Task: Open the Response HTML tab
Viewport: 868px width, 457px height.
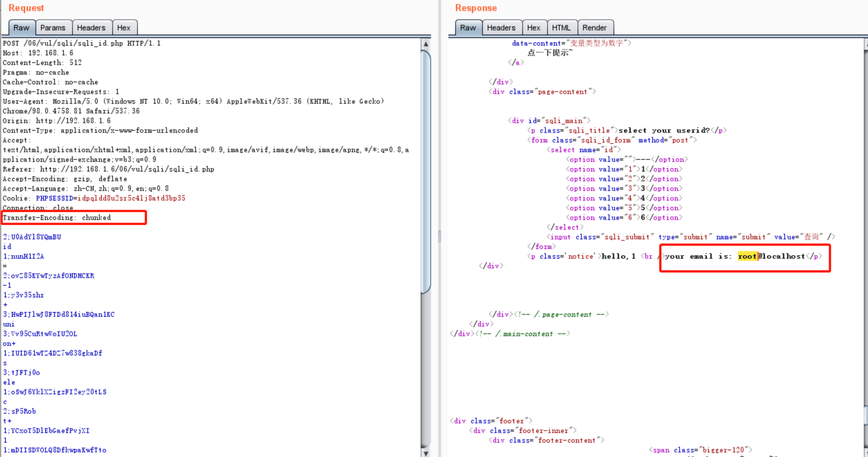Action: [561, 28]
